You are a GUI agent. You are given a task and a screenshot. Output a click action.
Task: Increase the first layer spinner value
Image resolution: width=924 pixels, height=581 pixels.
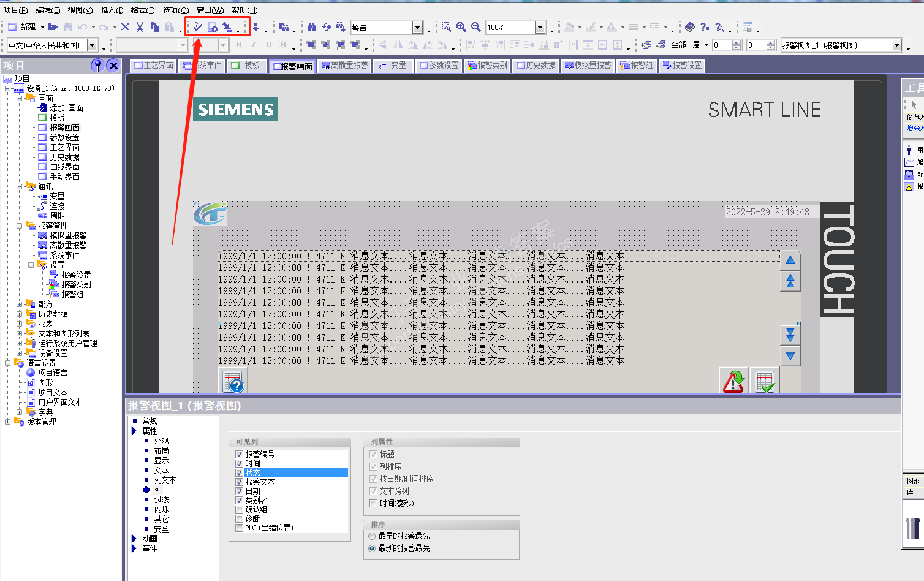tap(737, 42)
